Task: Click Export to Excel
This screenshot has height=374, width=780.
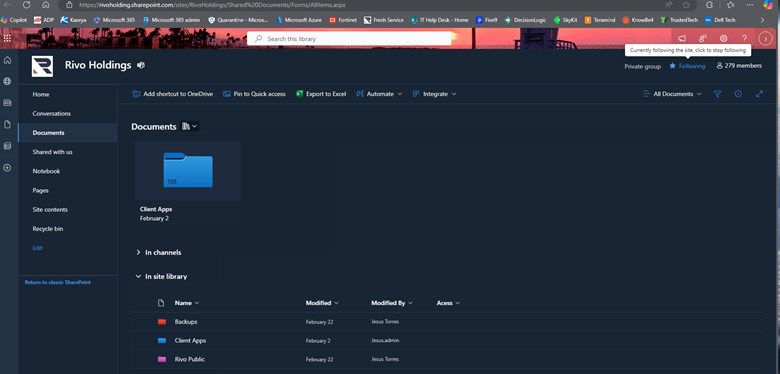Action: tap(321, 94)
